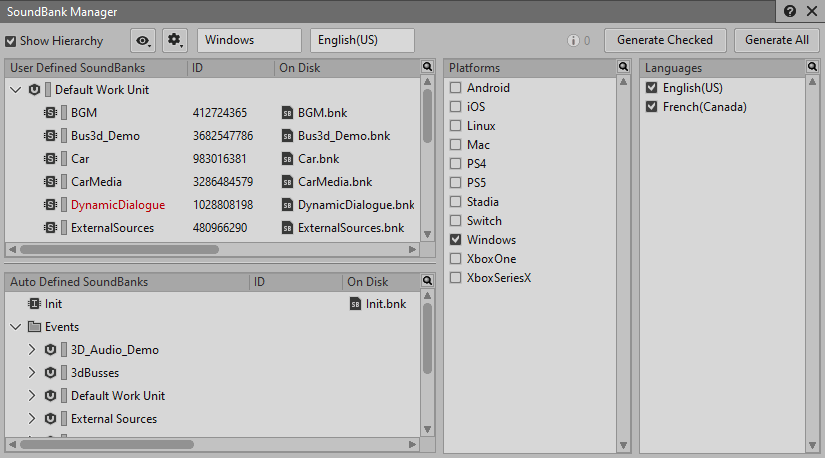Collapse the Default Work Unit in User Defined SoundBanks
Image resolution: width=825 pixels, height=458 pixels.
[x=16, y=90]
